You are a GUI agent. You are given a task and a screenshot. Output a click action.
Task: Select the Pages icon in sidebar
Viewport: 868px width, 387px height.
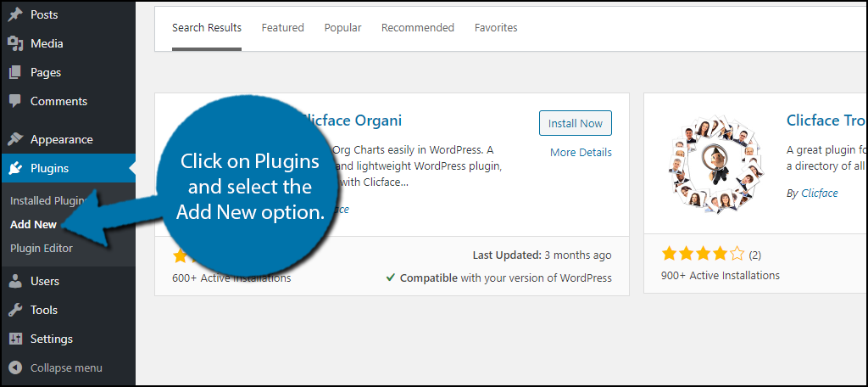click(x=15, y=72)
